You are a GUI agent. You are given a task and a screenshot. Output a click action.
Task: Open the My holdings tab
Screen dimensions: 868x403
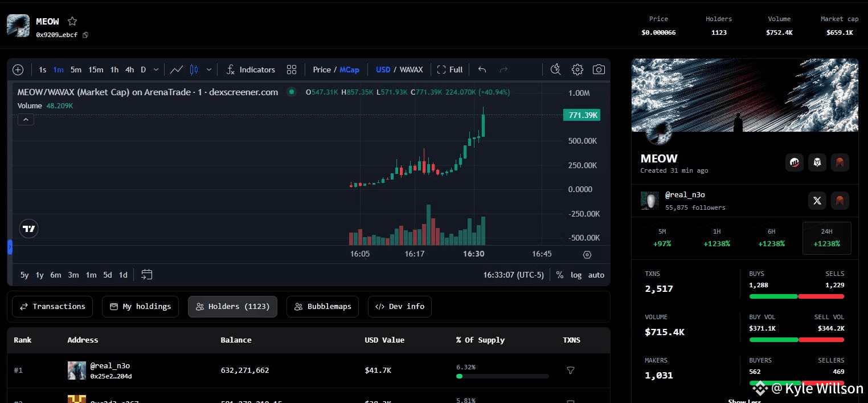[140, 307]
